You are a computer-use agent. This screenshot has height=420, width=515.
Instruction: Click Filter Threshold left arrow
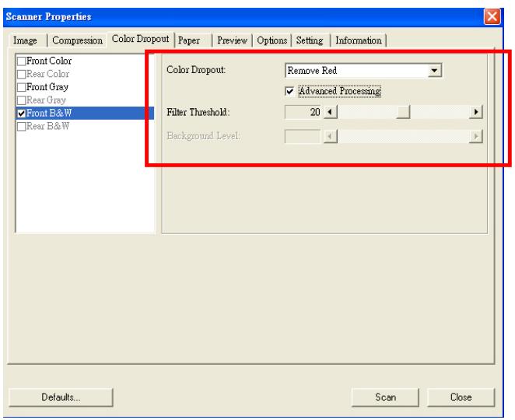coord(328,112)
